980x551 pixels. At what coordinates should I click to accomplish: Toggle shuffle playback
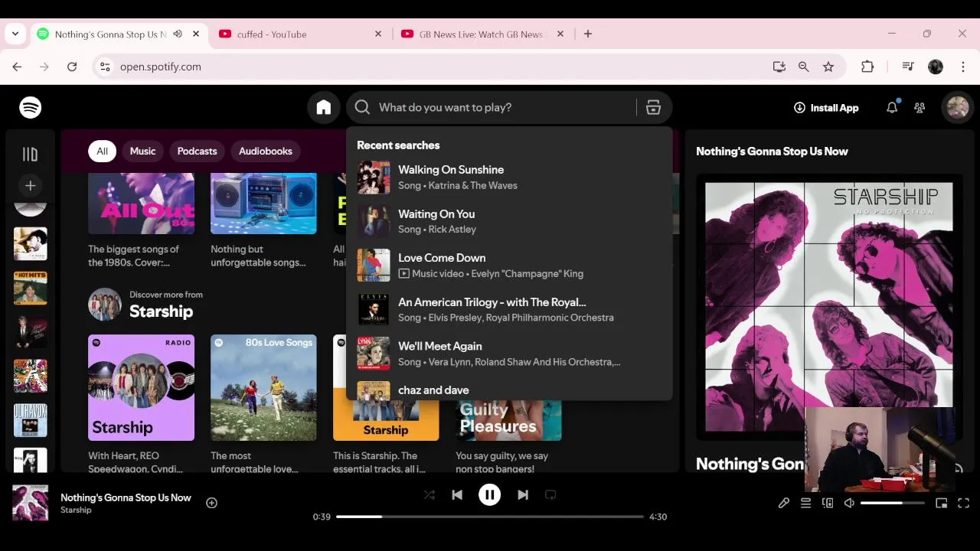[430, 495]
